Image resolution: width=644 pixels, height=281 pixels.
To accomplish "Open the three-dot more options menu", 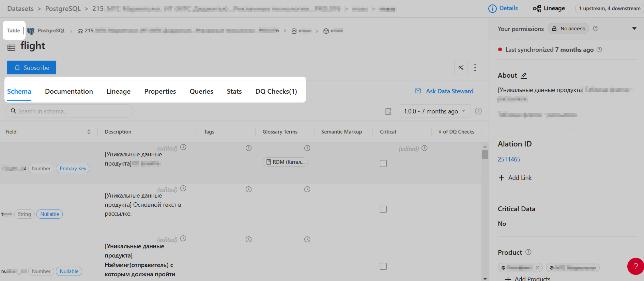I will click(x=475, y=67).
